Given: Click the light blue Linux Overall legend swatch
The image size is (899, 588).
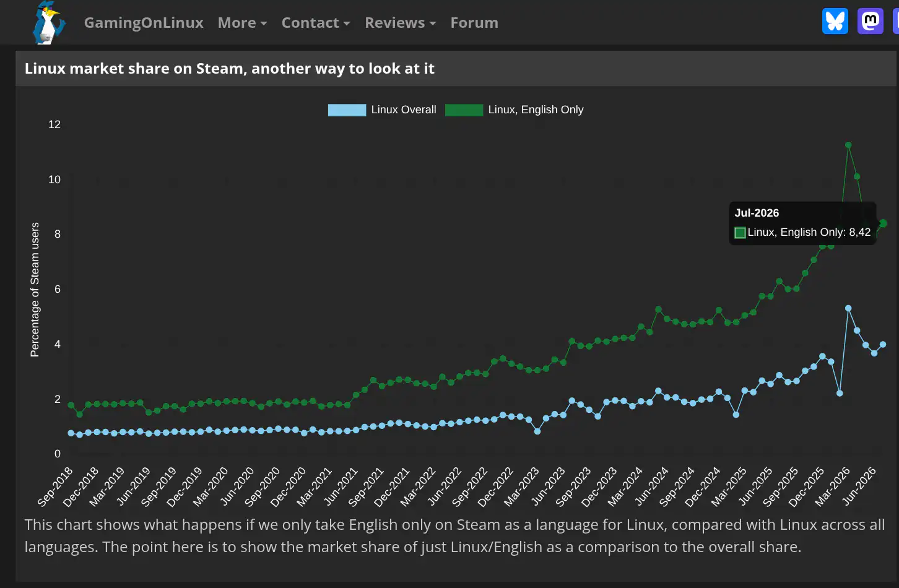Looking at the screenshot, I should tap(347, 110).
